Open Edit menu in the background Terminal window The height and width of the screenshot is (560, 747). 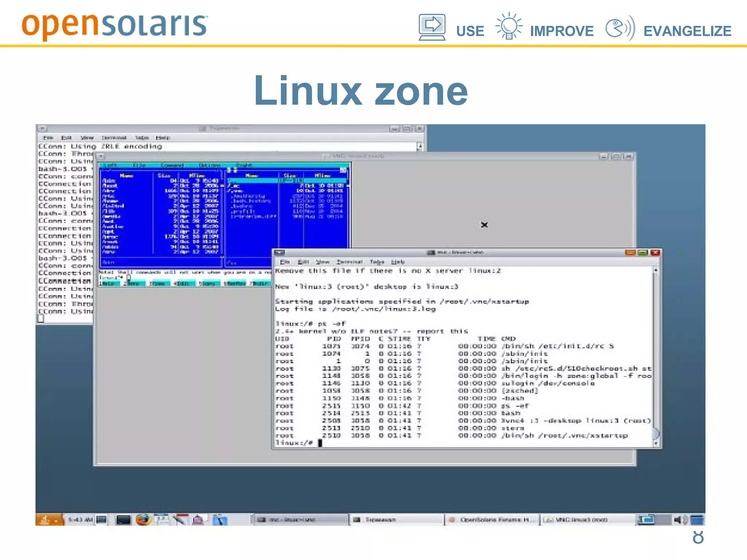(66, 138)
